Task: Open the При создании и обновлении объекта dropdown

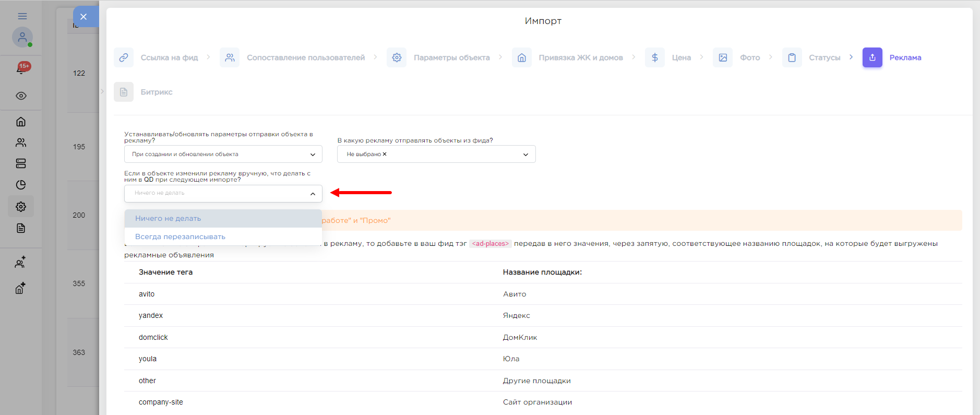Action: 223,155
